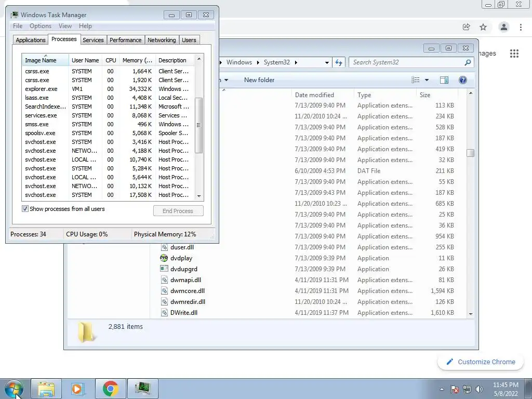532x399 pixels.
Task: Click Chrome's bookmark star icon
Action: click(483, 27)
